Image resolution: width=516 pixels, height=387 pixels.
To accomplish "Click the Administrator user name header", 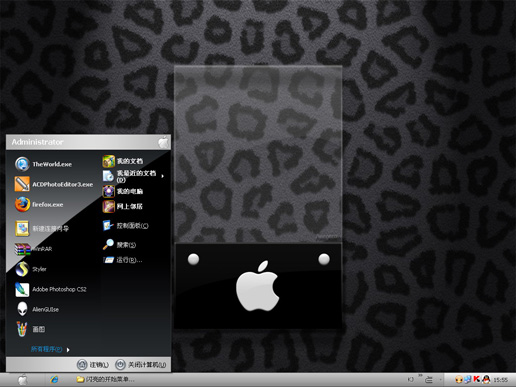I will click(x=37, y=142).
